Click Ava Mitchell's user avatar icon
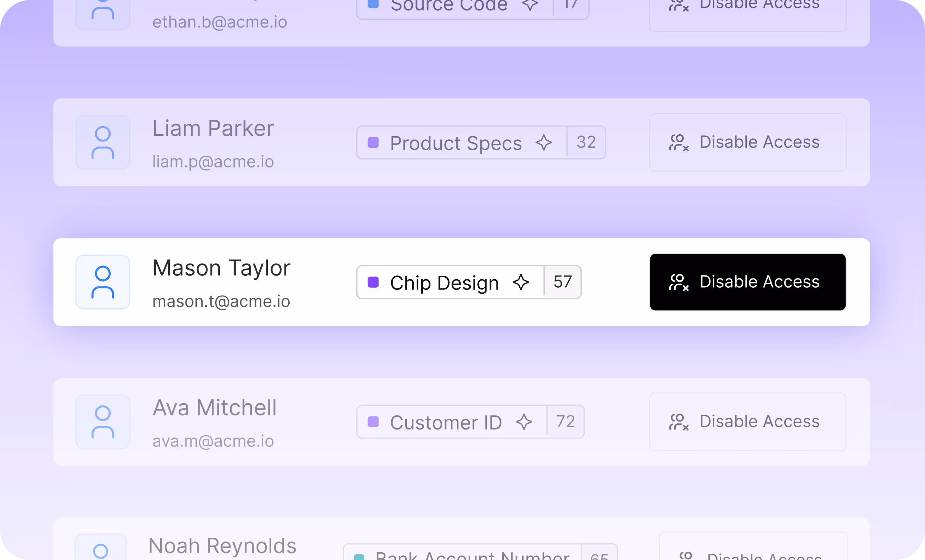The width and height of the screenshot is (925, 560). (x=103, y=422)
